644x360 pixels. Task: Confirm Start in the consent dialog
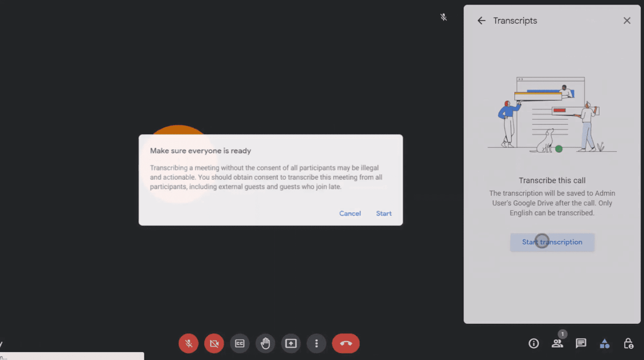click(x=384, y=213)
